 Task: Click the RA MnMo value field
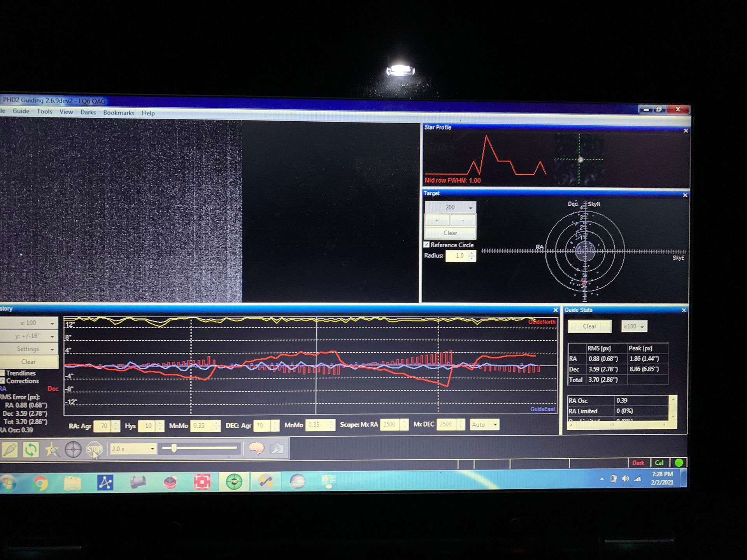pos(202,425)
